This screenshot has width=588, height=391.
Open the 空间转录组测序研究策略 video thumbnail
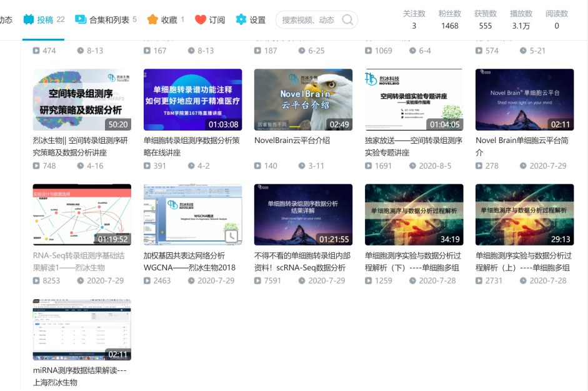82,99
